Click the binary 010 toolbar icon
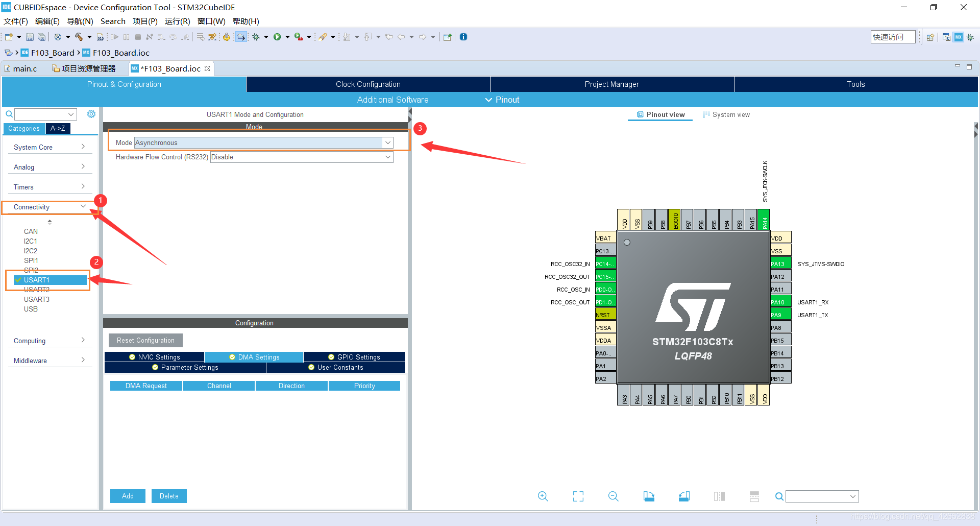Screen dimensions: 980x526 pyautogui.click(x=100, y=37)
